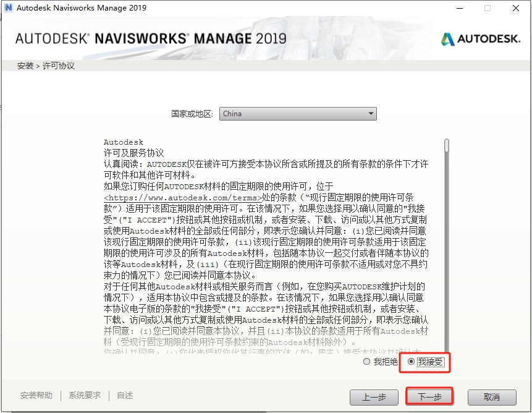Click the Navisworks icon in the title bar
532x413 pixels.
coord(8,8)
